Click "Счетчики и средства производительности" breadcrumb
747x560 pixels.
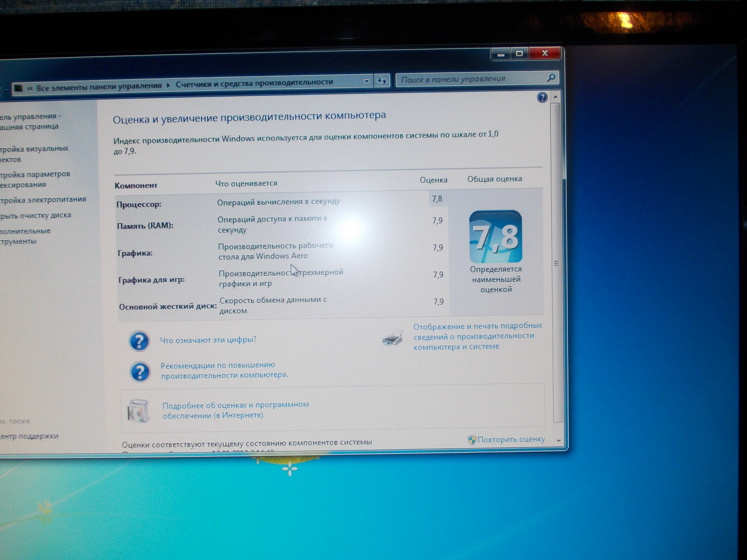pyautogui.click(x=254, y=83)
